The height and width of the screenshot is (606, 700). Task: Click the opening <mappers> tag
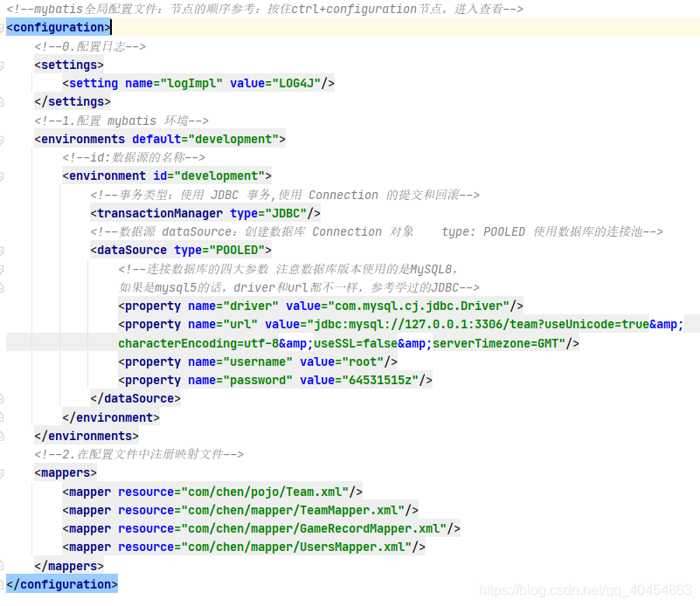click(66, 473)
